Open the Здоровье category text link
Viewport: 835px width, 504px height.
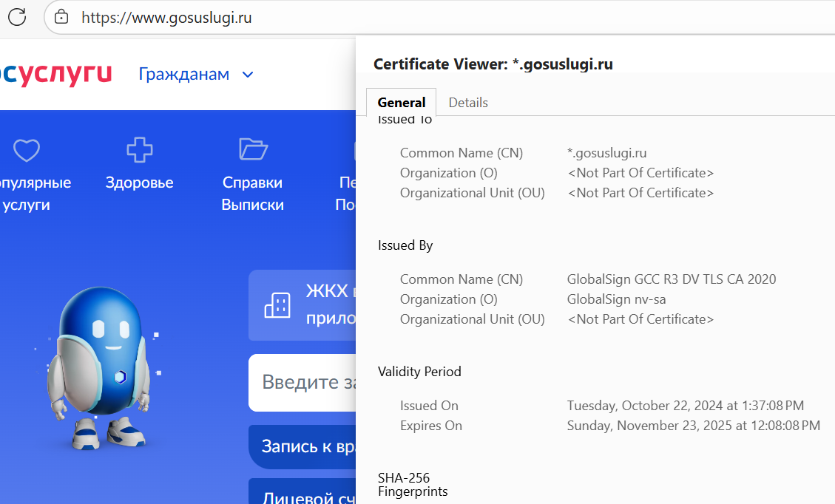click(139, 183)
